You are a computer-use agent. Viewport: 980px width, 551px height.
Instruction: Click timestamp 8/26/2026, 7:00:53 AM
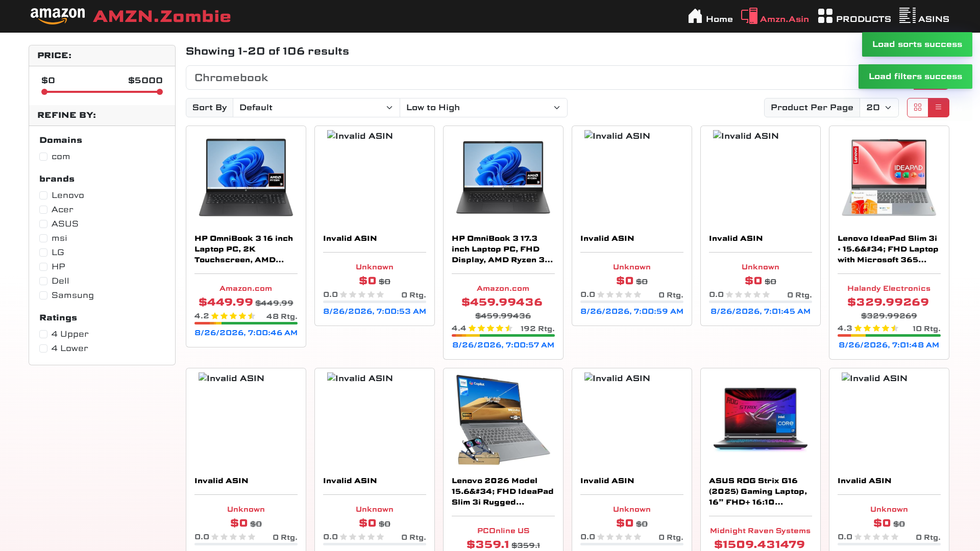[375, 311]
